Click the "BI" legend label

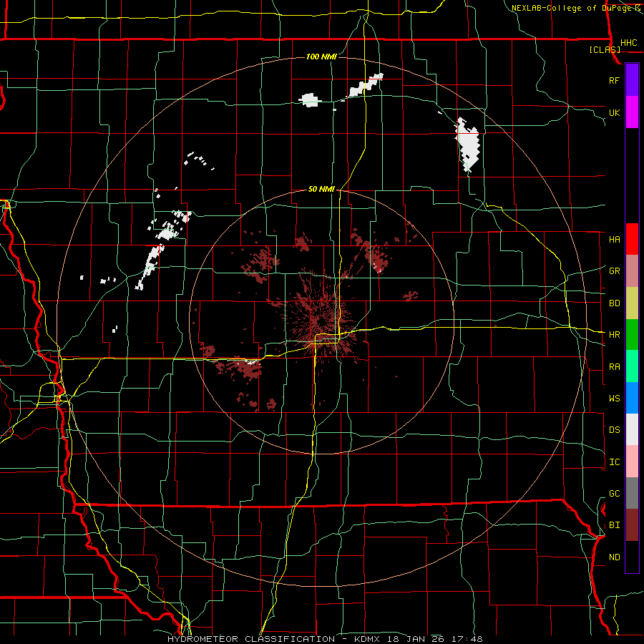coord(615,525)
